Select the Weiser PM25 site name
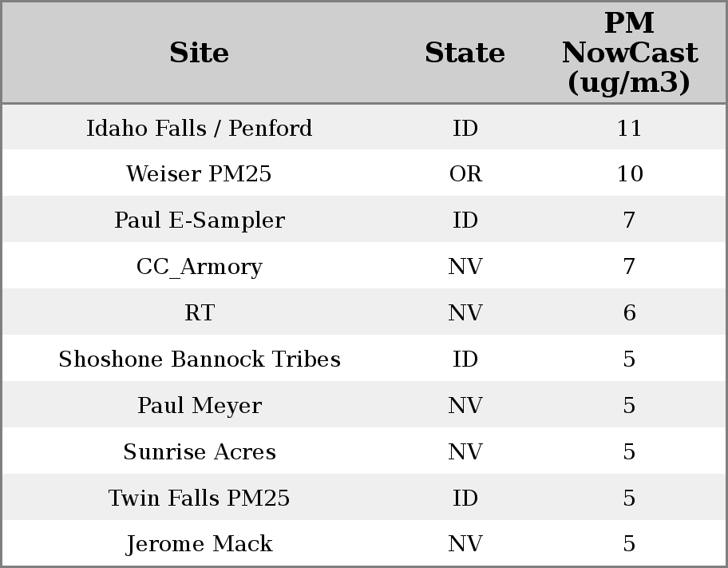The height and width of the screenshot is (568, 728). pos(200,174)
